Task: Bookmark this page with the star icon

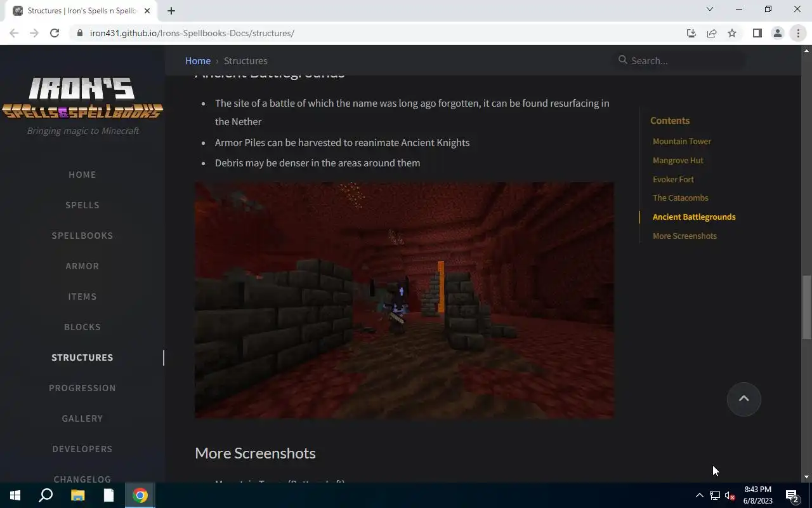Action: [x=732, y=33]
